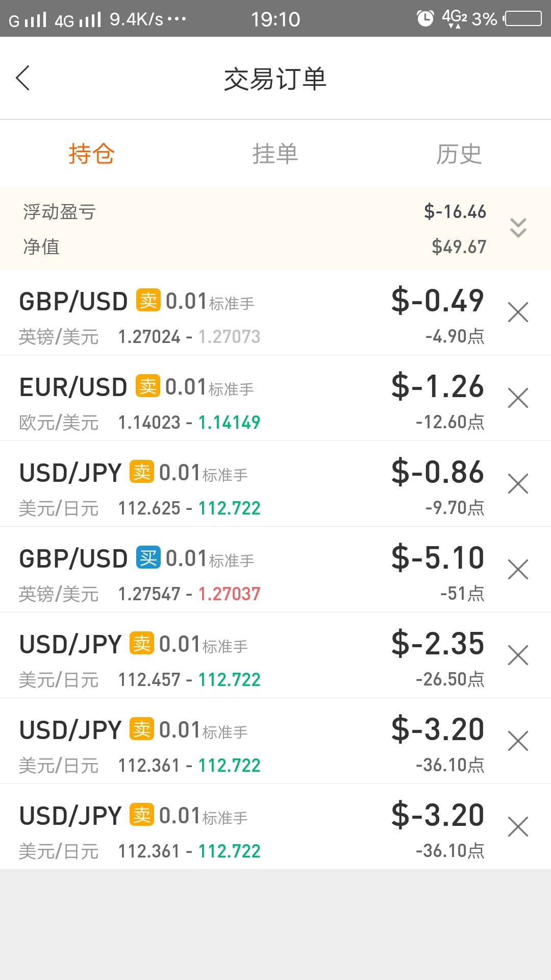Image resolution: width=551 pixels, height=980 pixels.
Task: Tap the 净值 net value amount $49.67
Action: [459, 247]
